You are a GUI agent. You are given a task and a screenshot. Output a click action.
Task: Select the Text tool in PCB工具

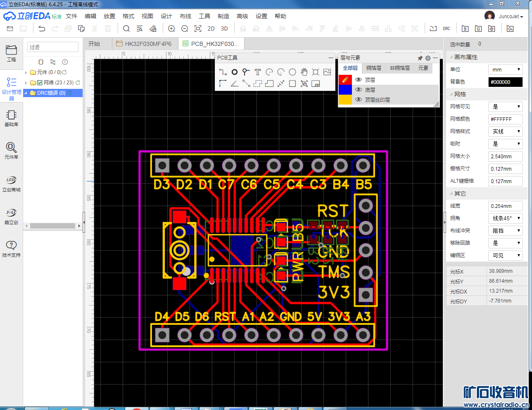coord(258,72)
